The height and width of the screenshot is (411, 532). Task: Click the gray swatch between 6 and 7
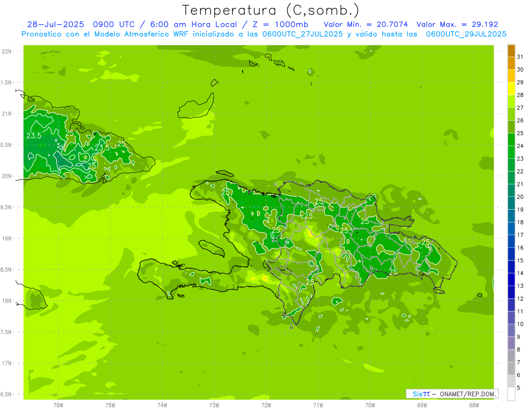pos(511,368)
